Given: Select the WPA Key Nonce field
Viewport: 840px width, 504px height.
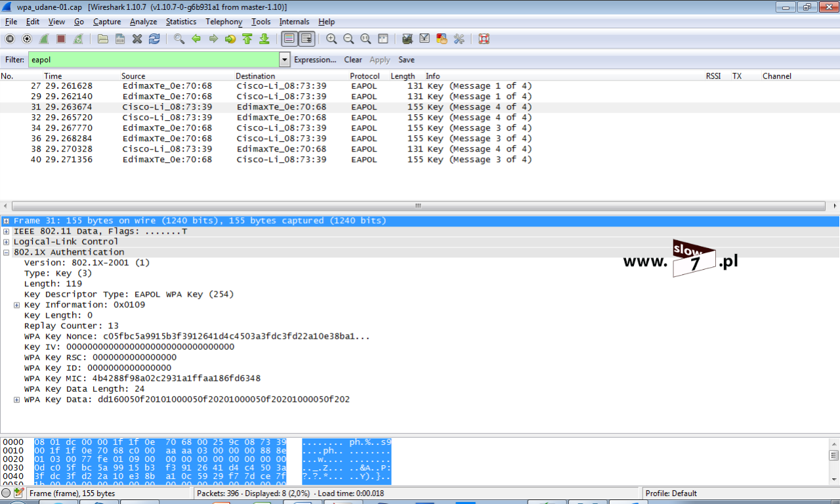Looking at the screenshot, I should click(197, 337).
